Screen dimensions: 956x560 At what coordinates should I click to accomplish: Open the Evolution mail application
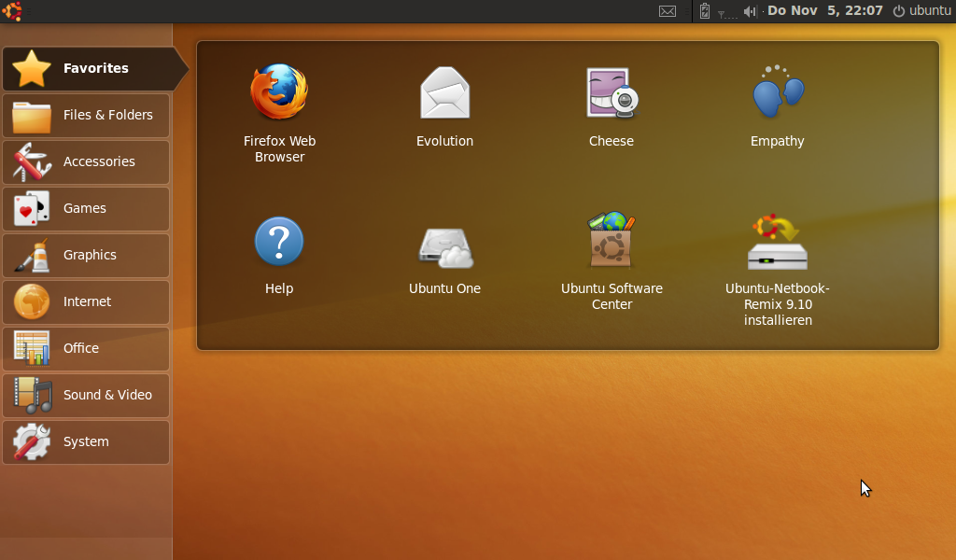point(444,106)
